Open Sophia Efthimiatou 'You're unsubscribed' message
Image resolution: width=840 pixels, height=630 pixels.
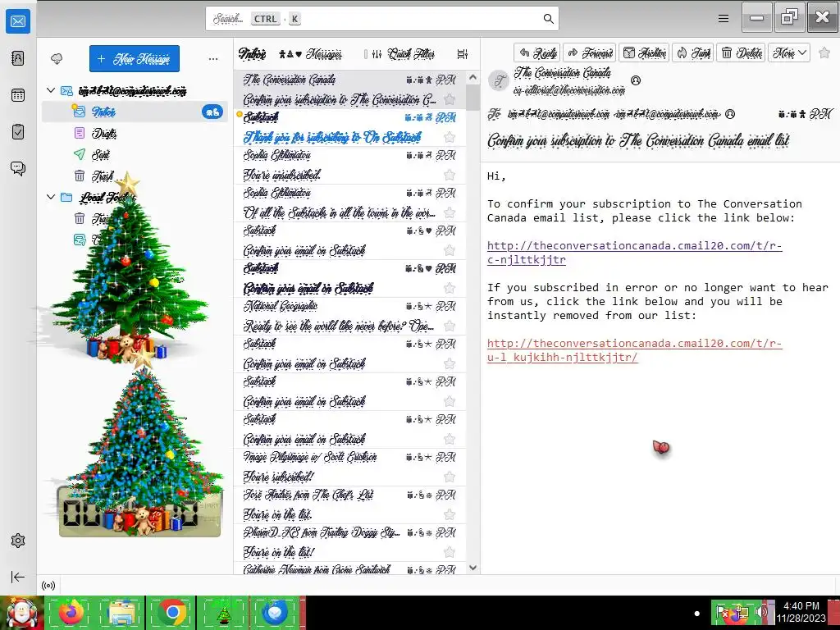349,165
